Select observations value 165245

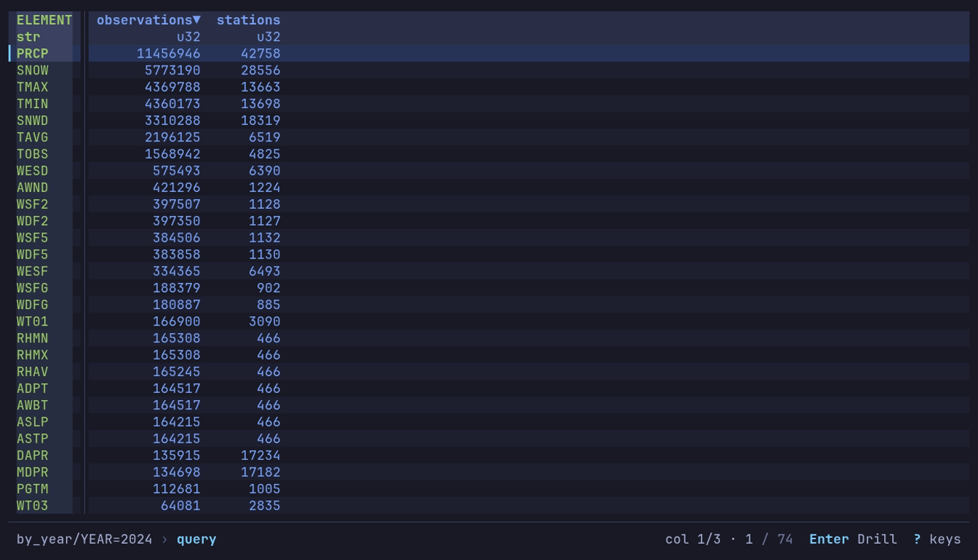point(177,372)
